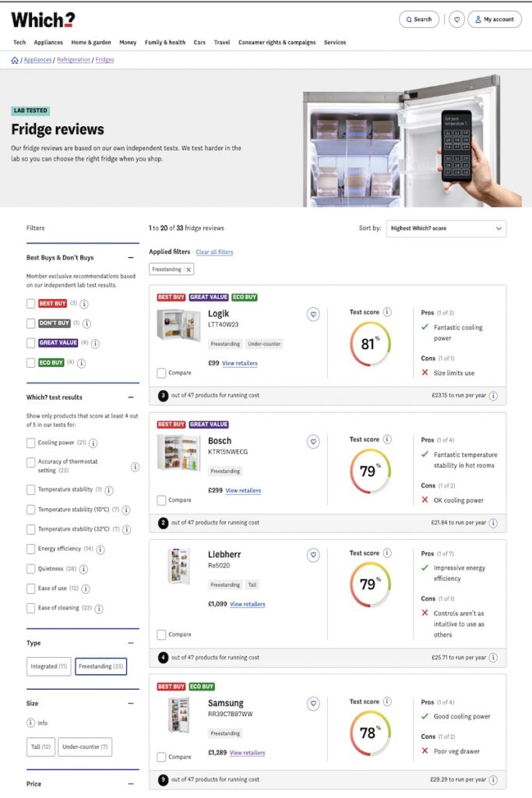Collapse the Size filter section
Viewport: 532px width, 798px height.
[131, 704]
